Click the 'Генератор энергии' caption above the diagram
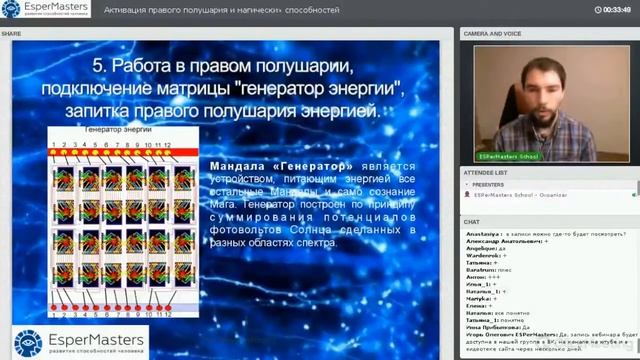The image size is (640, 360). click(118, 129)
